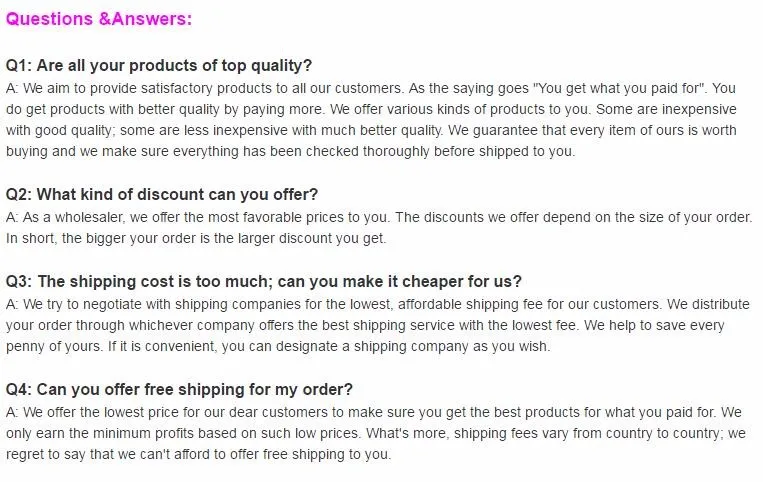Click the 'We try to negotiate' answer line

pos(378,304)
